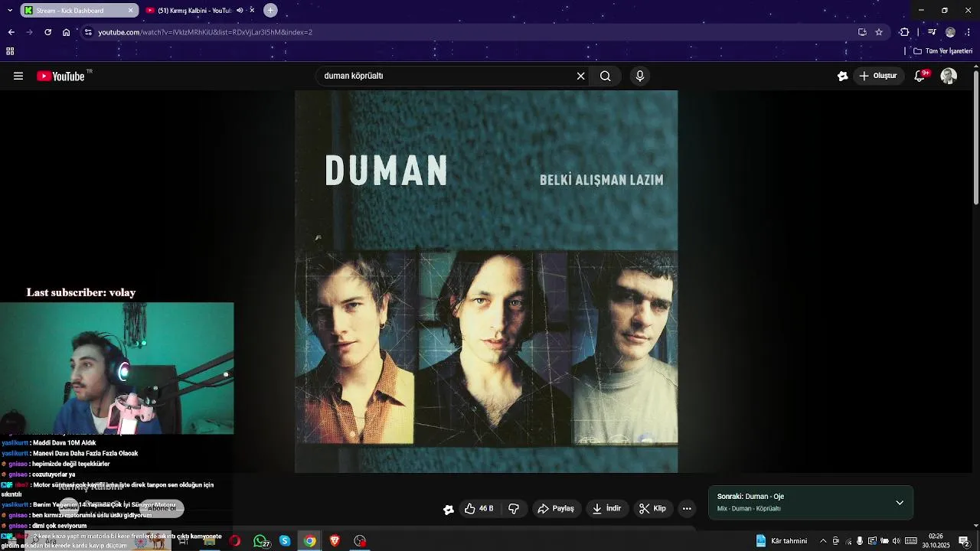Clear the search box with X
The width and height of the screenshot is (980, 551).
[x=580, y=76]
